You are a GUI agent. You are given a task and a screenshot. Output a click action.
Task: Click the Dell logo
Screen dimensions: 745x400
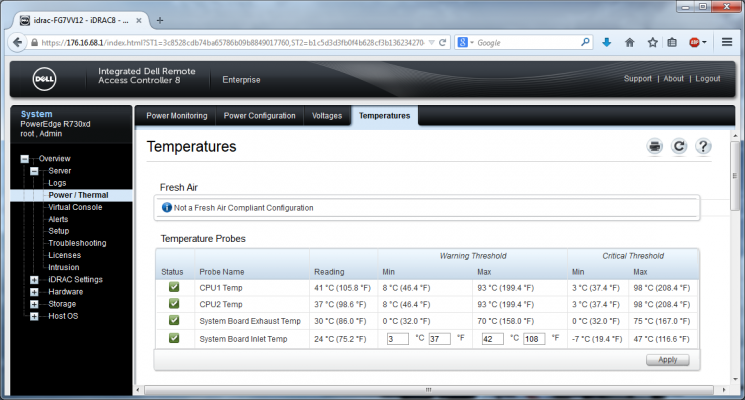44,79
